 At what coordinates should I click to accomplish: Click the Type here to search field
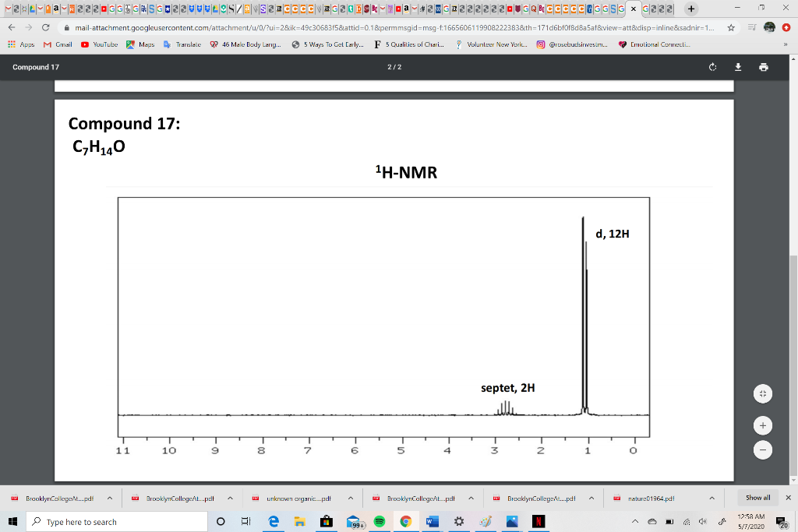point(117,522)
